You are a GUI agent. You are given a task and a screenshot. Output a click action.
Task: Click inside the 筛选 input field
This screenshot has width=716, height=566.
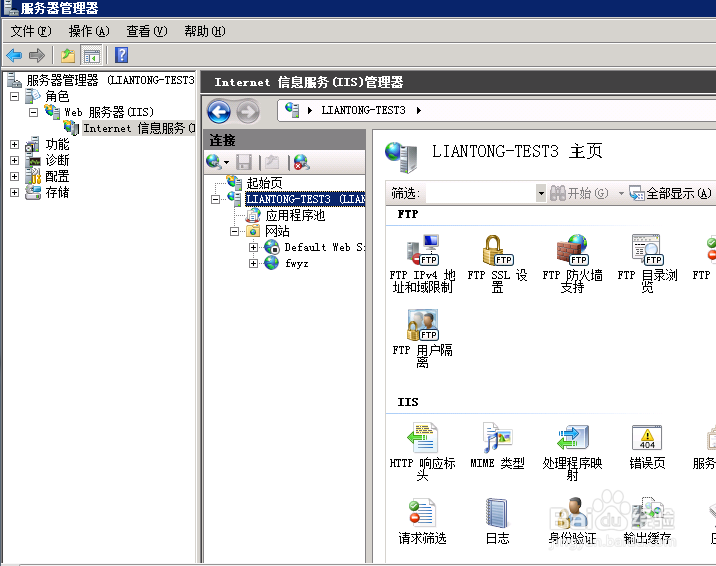point(480,194)
